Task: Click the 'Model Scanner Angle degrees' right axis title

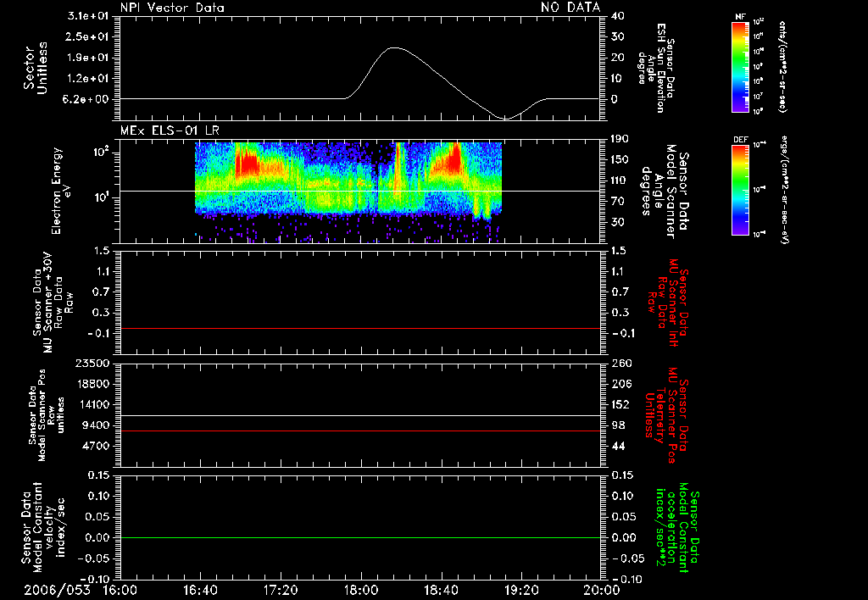Action: click(665, 192)
